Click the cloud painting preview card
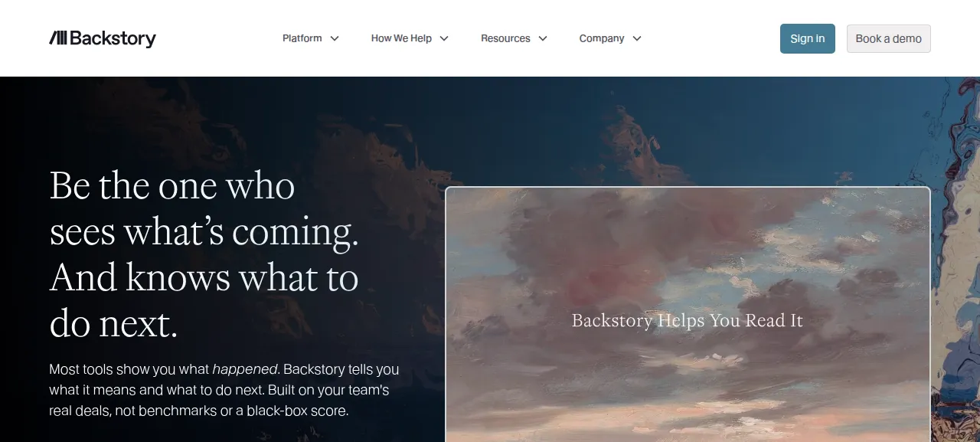Screen dimensions: 980x442 coord(688,314)
